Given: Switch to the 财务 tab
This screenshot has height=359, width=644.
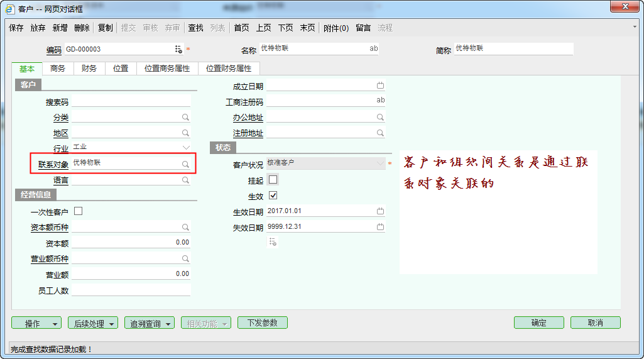Looking at the screenshot, I should pos(89,69).
